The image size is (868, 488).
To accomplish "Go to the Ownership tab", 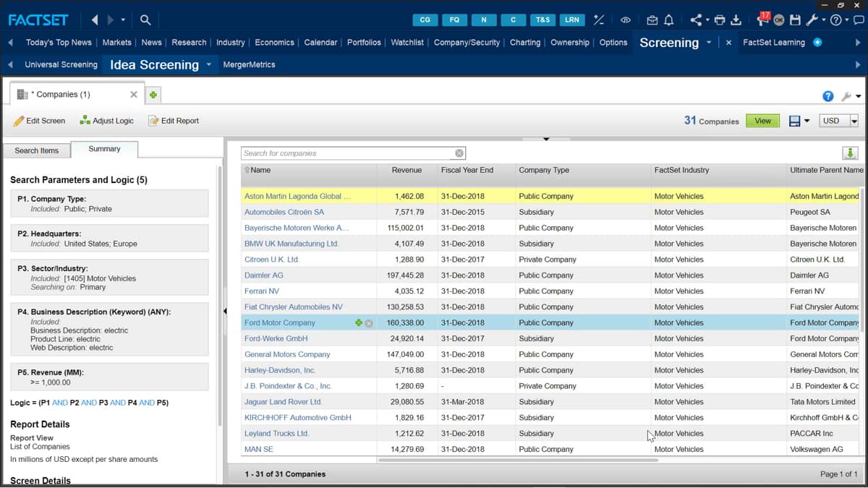I will coord(570,43).
